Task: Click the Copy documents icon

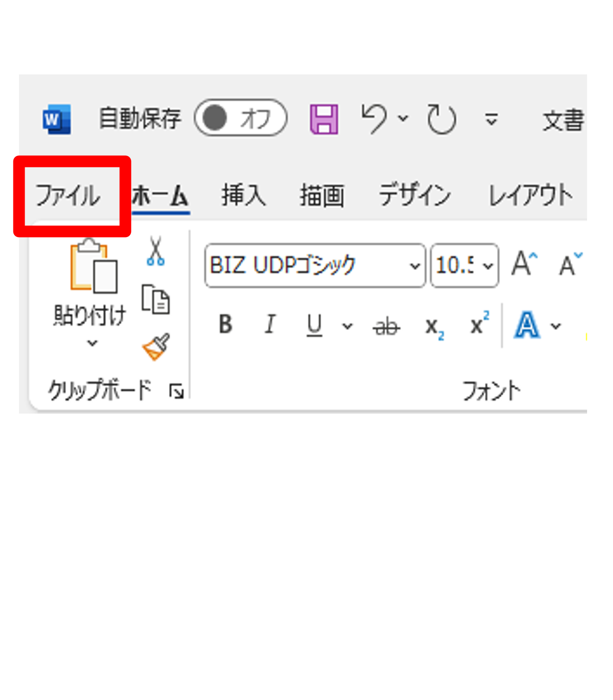Action: click(x=156, y=299)
